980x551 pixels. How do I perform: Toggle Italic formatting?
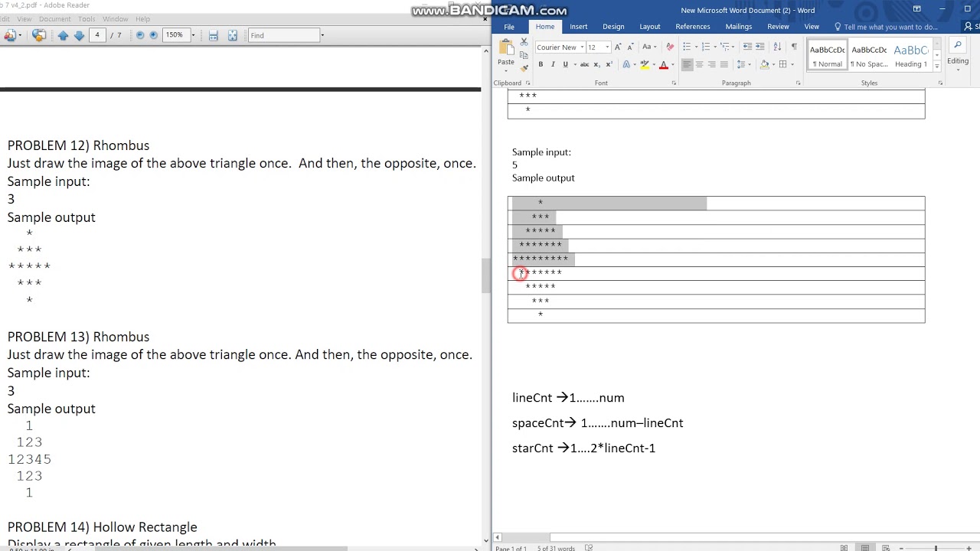coord(553,65)
